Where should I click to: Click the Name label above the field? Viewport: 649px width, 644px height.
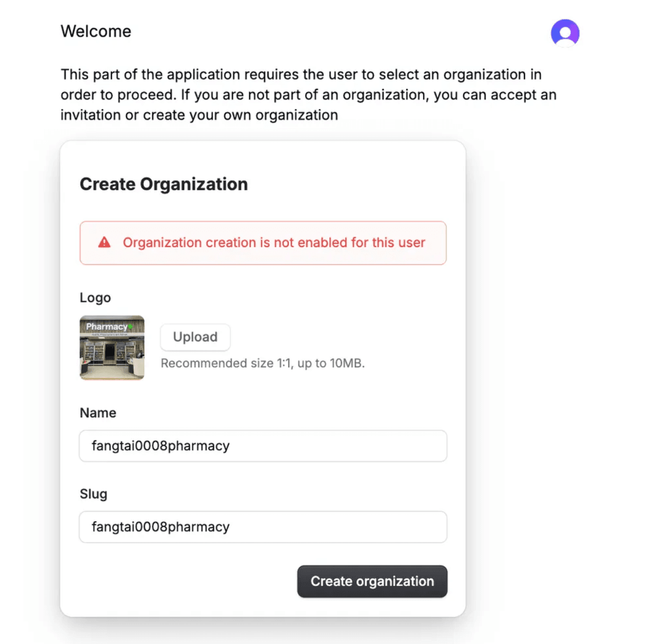pos(98,412)
